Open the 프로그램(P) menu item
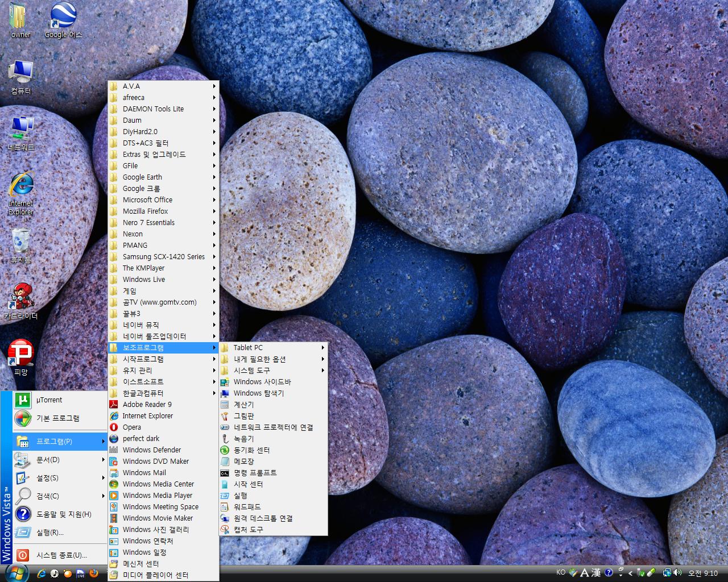The height and width of the screenshot is (582, 728). click(x=60, y=441)
